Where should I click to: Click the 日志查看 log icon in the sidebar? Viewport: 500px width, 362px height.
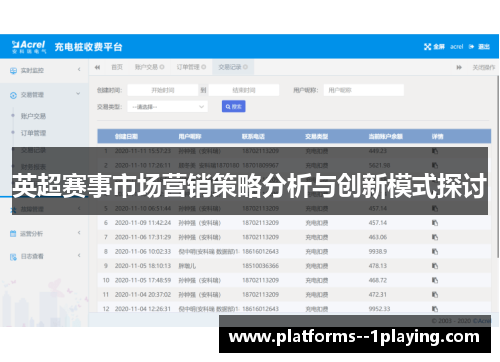pos(13,257)
